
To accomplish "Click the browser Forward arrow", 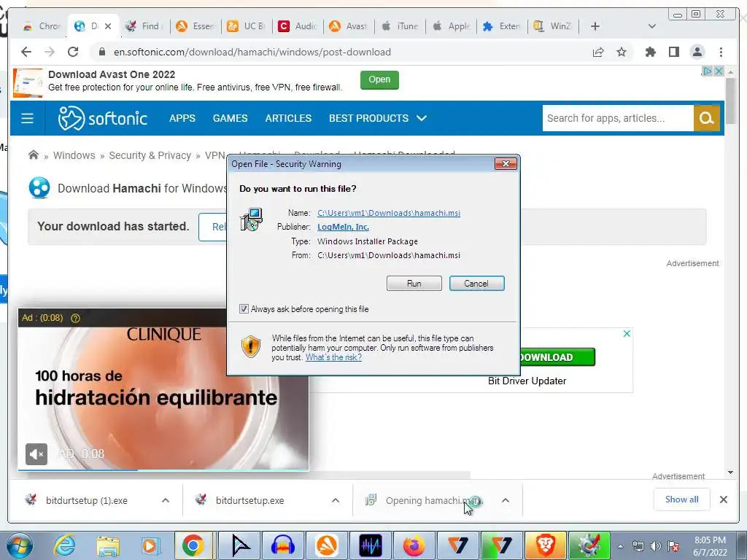I will (x=50, y=52).
